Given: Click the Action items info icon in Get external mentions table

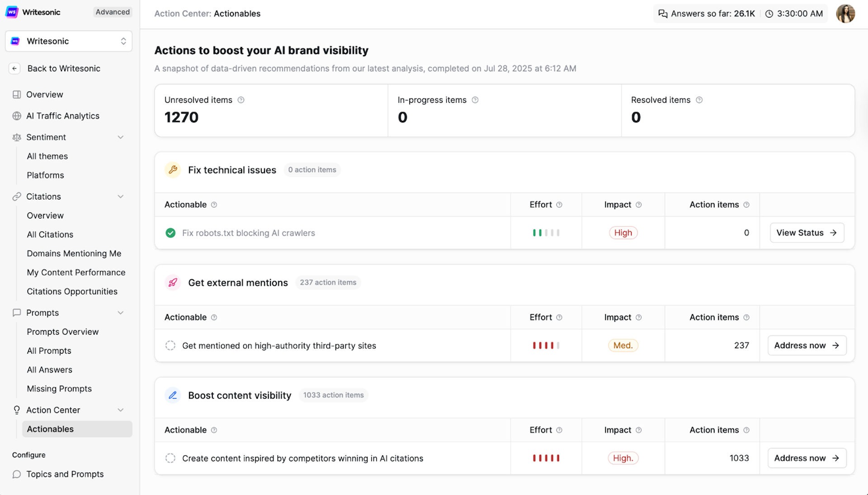Looking at the screenshot, I should point(746,317).
